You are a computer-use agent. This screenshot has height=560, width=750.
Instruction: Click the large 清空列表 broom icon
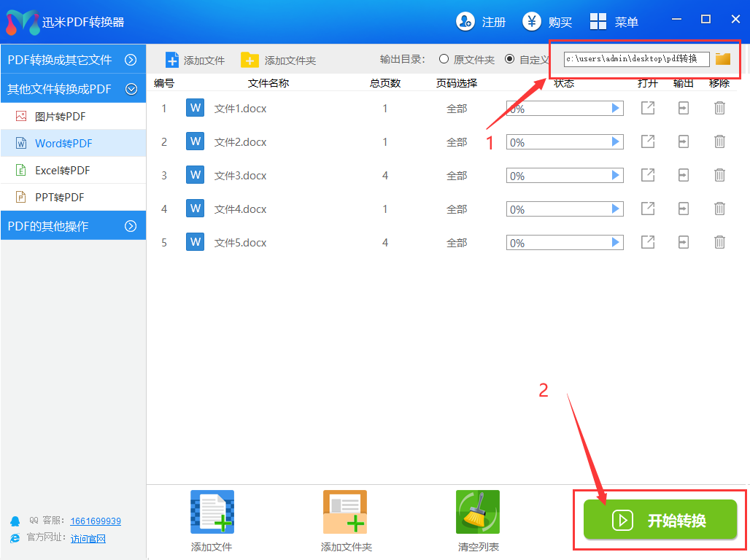477,512
